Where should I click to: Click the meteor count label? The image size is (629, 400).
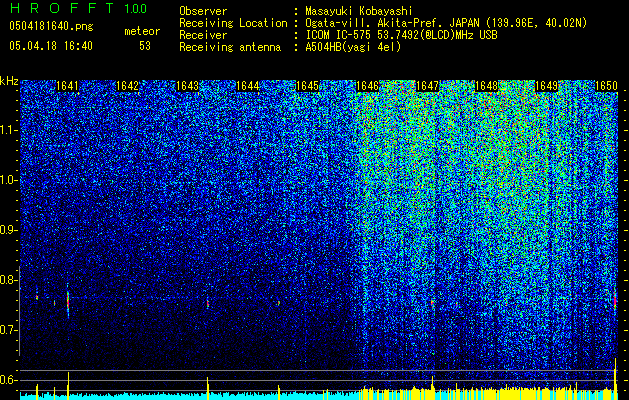point(142,31)
